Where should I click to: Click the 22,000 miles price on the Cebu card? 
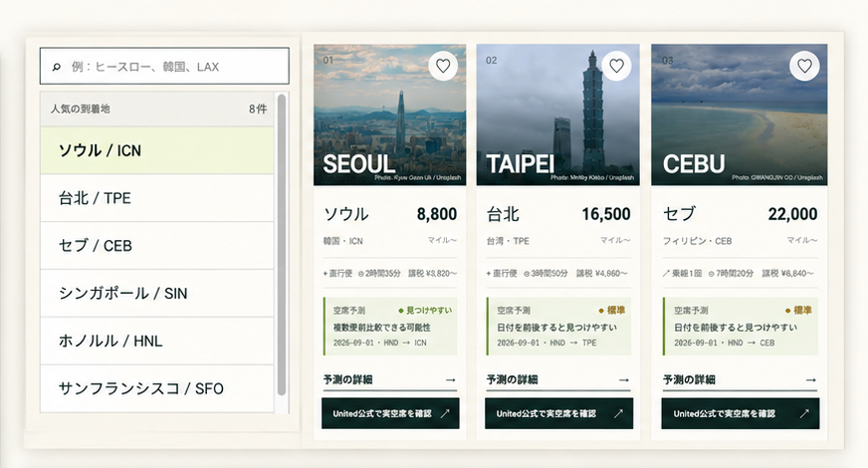click(x=792, y=214)
